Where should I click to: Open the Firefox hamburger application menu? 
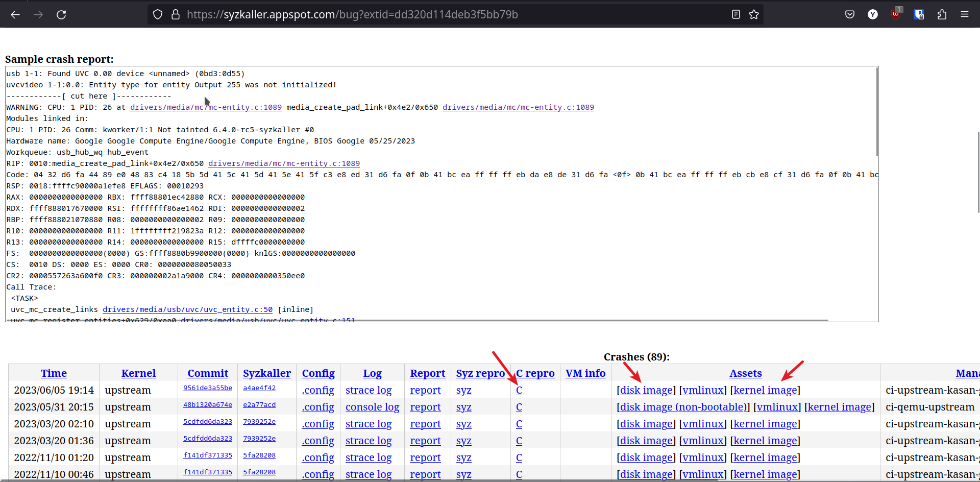pos(965,14)
